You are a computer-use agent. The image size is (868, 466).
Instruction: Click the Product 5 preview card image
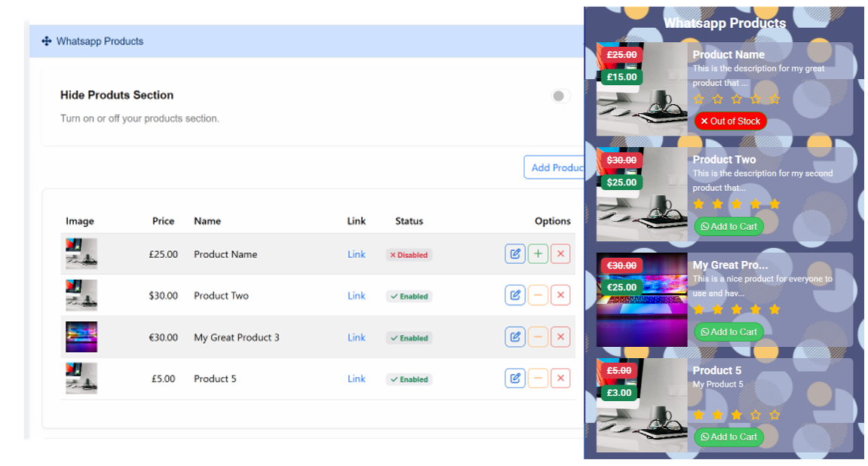tap(641, 406)
